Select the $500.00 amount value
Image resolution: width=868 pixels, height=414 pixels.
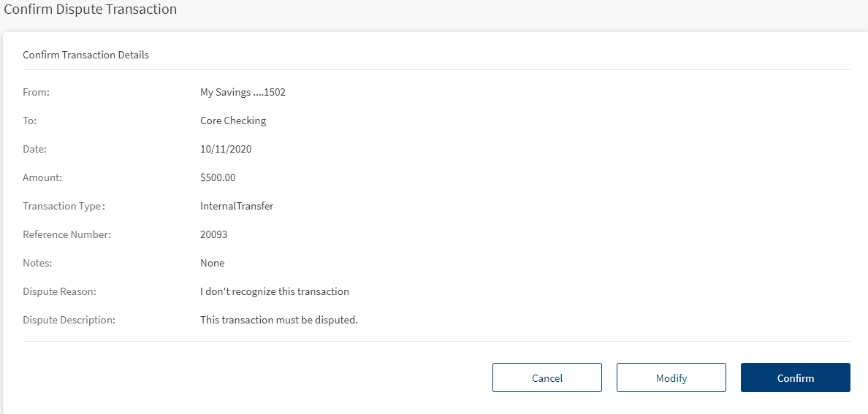pyautogui.click(x=218, y=177)
